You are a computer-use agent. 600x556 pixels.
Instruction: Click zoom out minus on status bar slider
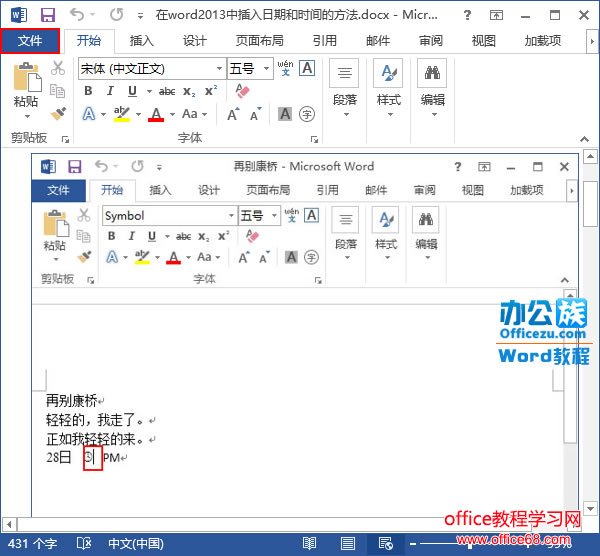(x=413, y=544)
